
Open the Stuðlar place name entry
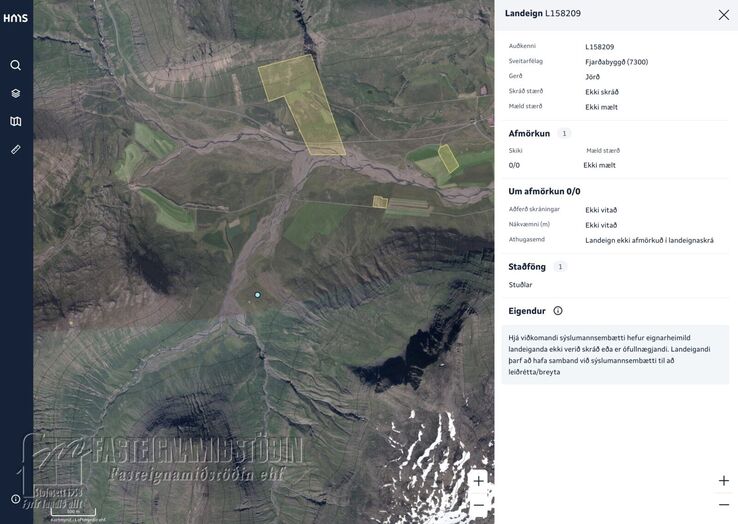click(x=520, y=284)
